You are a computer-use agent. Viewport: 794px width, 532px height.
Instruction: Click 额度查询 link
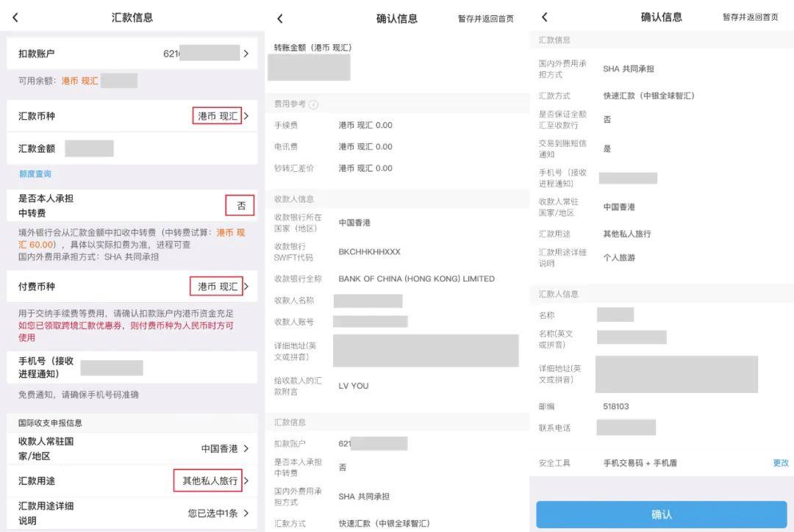[x=35, y=174]
